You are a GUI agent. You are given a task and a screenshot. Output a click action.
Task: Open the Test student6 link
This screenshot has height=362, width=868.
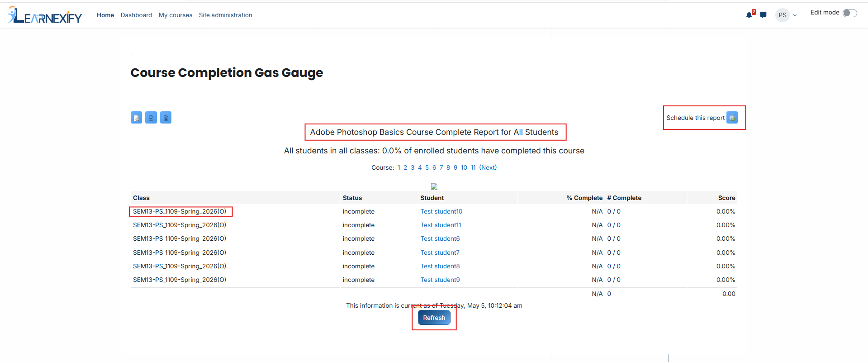440,238
